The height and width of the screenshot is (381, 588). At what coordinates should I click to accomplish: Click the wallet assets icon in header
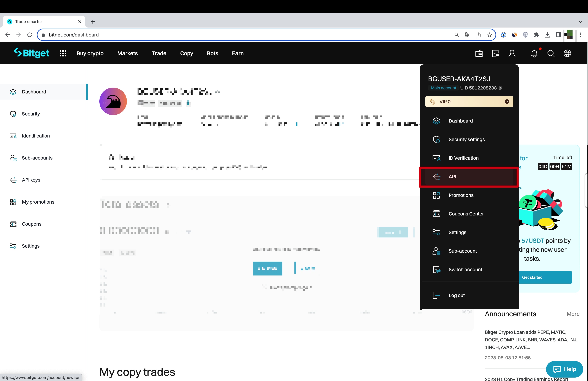[479, 53]
